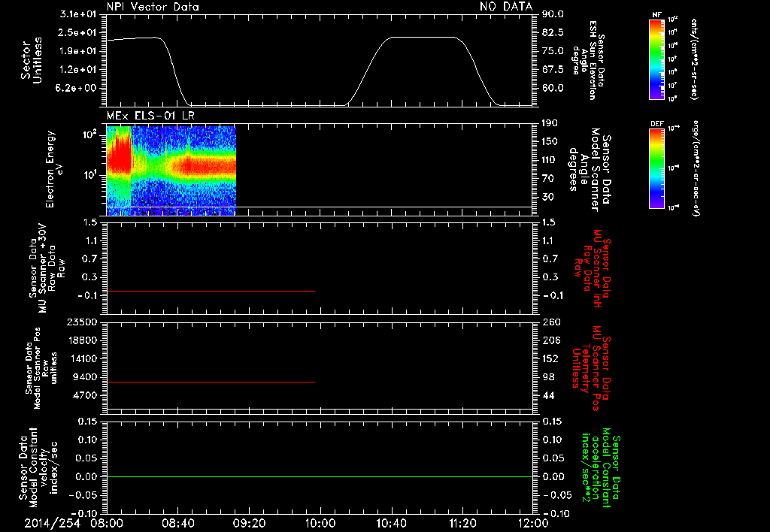The image size is (770, 532).
Task: Click the 08:40 time tick label
Action: tap(177, 523)
